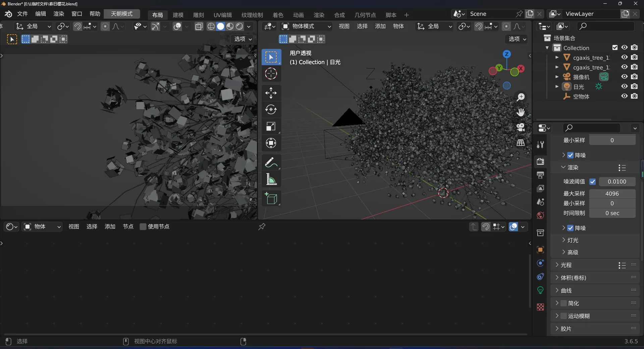644x349 pixels.
Task: Uncheck 噪波阈值 checkbox
Action: click(593, 182)
